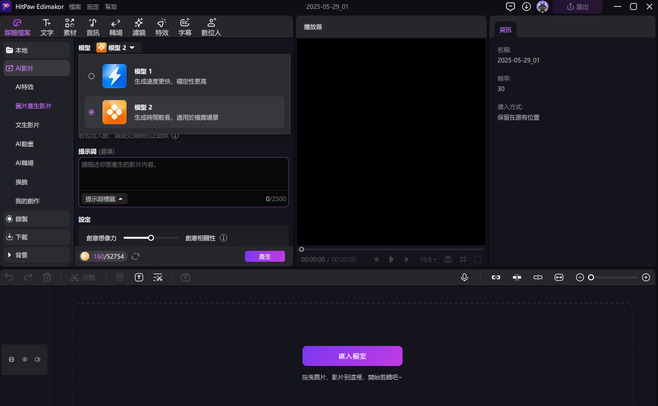Open the 數位人 digital human tab
Screen dimensions: 658x406
(x=211, y=27)
